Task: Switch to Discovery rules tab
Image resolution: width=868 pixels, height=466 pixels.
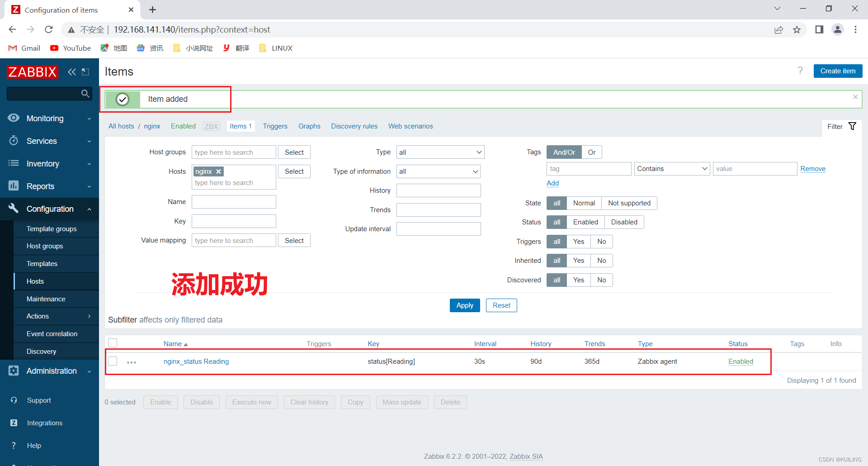Action: coord(354,126)
